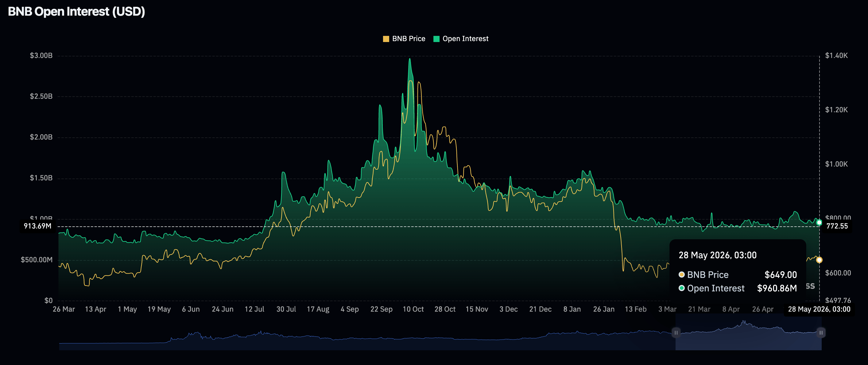This screenshot has width=868, height=365.
Task: Click the 8 Apr date label
Action: click(731, 309)
